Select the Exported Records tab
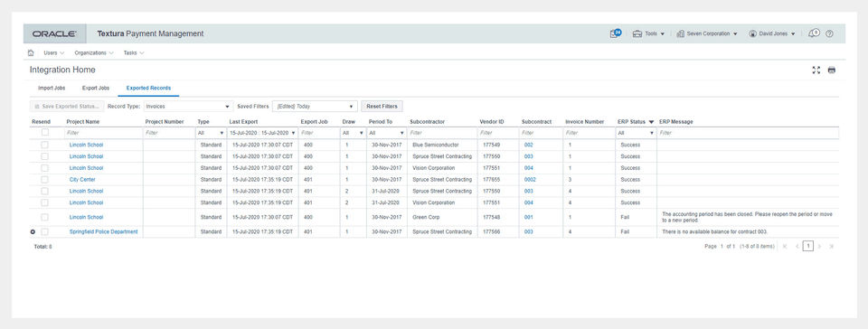868x329 pixels. [148, 88]
